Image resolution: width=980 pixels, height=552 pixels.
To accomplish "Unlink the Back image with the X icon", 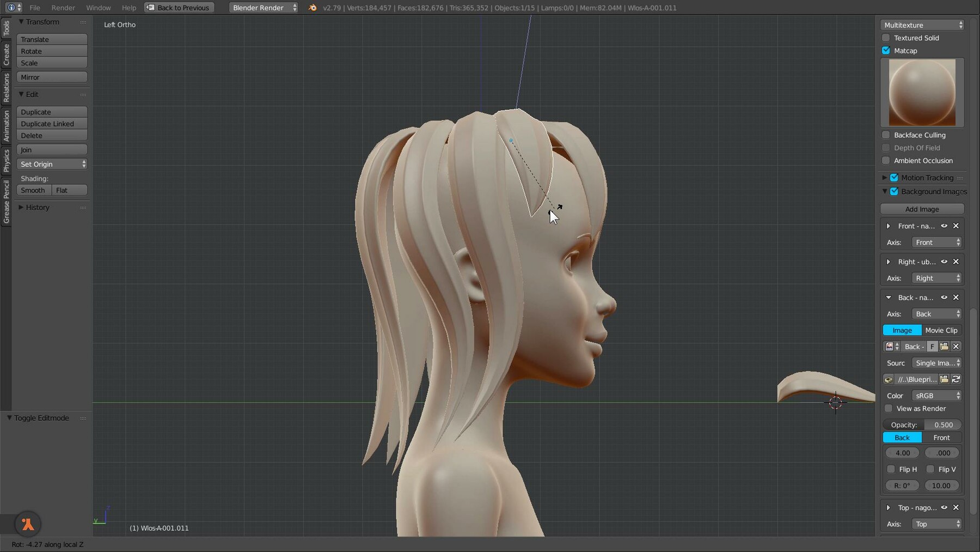I will (x=957, y=347).
